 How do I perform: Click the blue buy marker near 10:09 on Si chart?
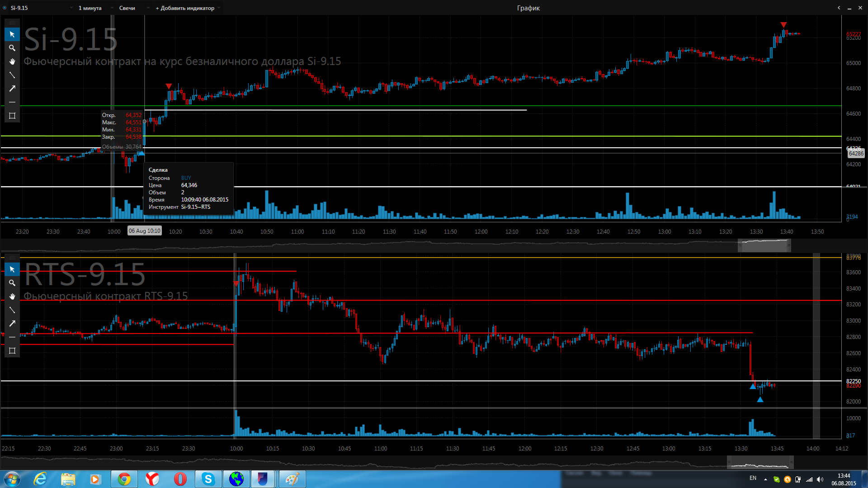141,153
